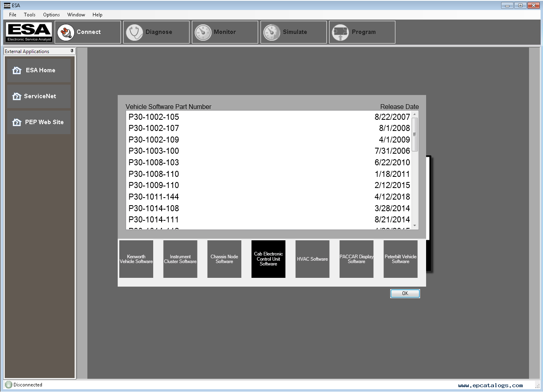The width and height of the screenshot is (543, 392).
Task: Open the File menu
Action: [x=13, y=15]
